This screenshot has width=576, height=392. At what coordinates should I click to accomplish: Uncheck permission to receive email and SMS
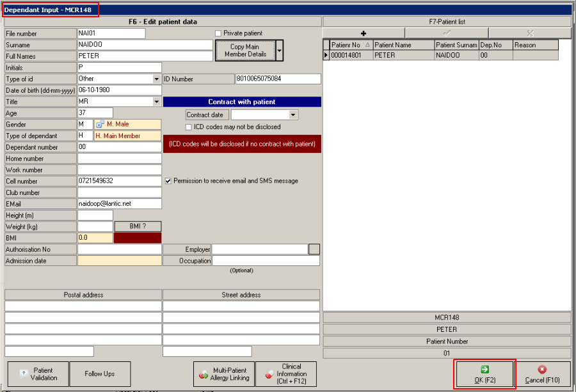coord(168,181)
